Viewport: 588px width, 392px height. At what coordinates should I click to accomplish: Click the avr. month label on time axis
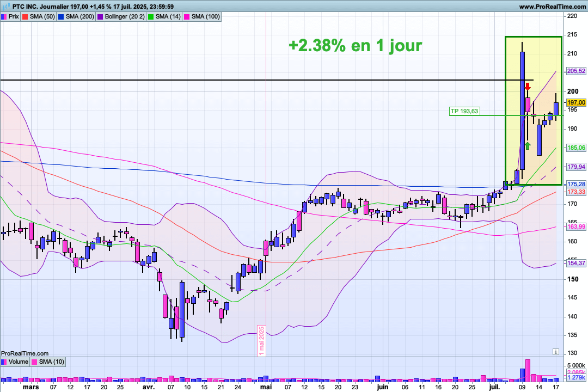pos(149,387)
